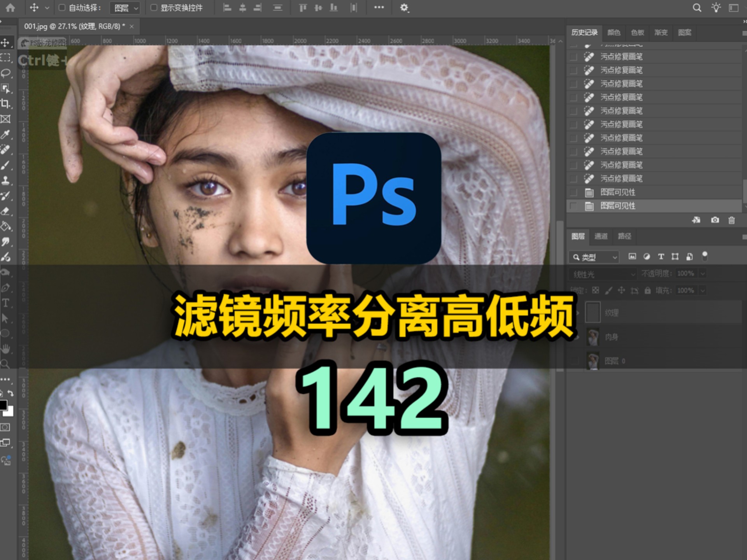Open the Move tool preset dropdown arrow

click(x=47, y=8)
